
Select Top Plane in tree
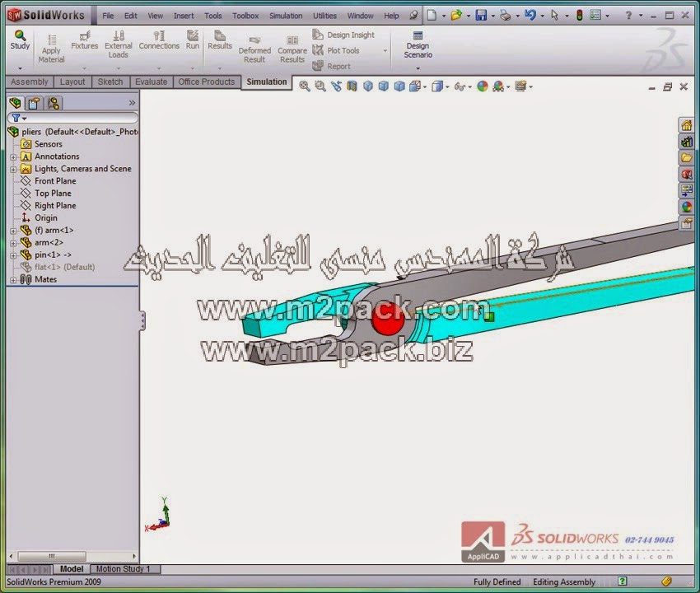pos(54,194)
